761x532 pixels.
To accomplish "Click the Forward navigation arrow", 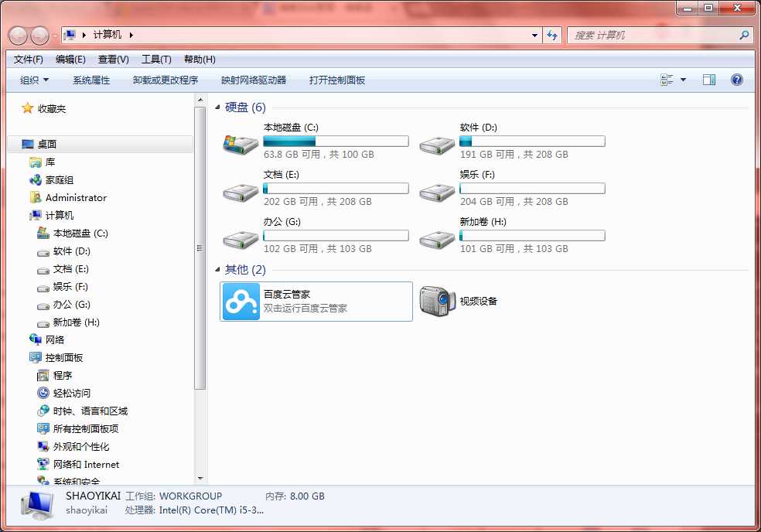I will [39, 36].
